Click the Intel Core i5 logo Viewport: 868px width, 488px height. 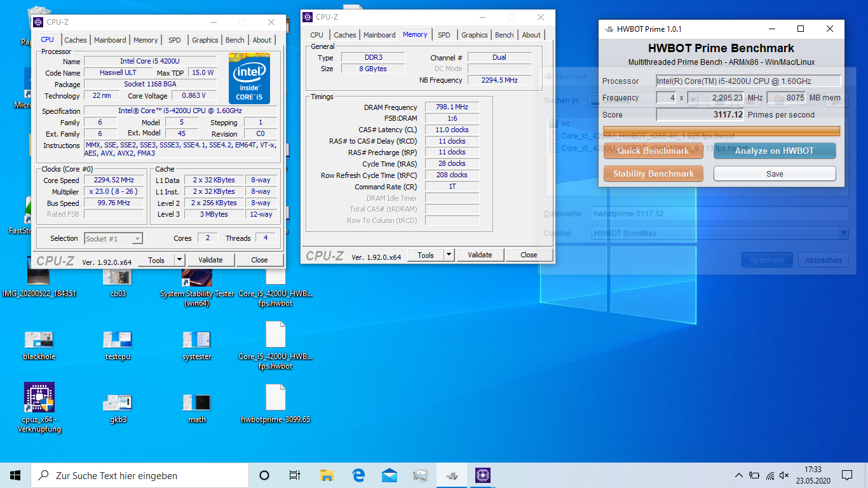coord(250,79)
